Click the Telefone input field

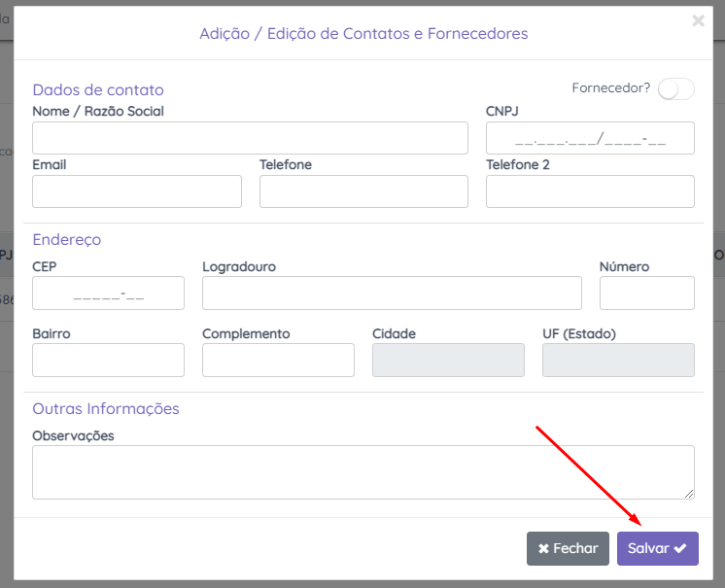(363, 191)
